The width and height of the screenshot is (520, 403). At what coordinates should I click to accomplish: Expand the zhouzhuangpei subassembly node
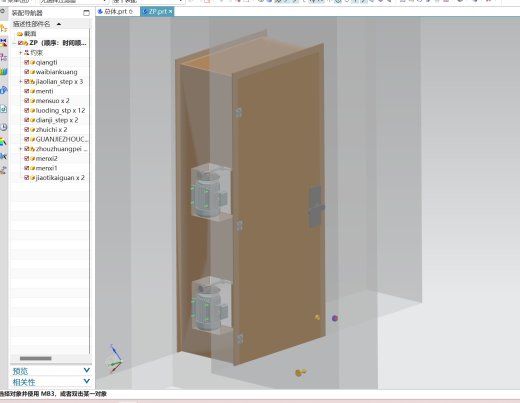coord(20,149)
